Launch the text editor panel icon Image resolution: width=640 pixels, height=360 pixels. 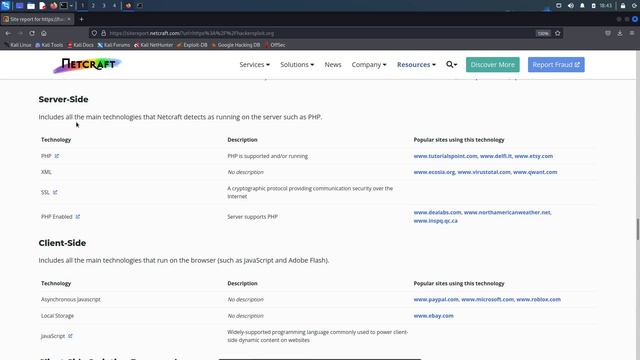(42, 6)
